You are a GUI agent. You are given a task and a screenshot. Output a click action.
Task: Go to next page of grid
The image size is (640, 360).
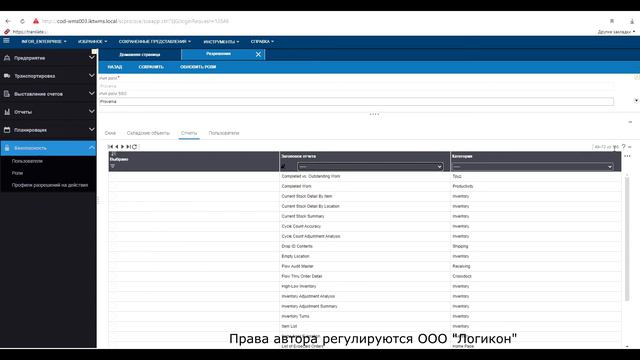[x=122, y=147]
